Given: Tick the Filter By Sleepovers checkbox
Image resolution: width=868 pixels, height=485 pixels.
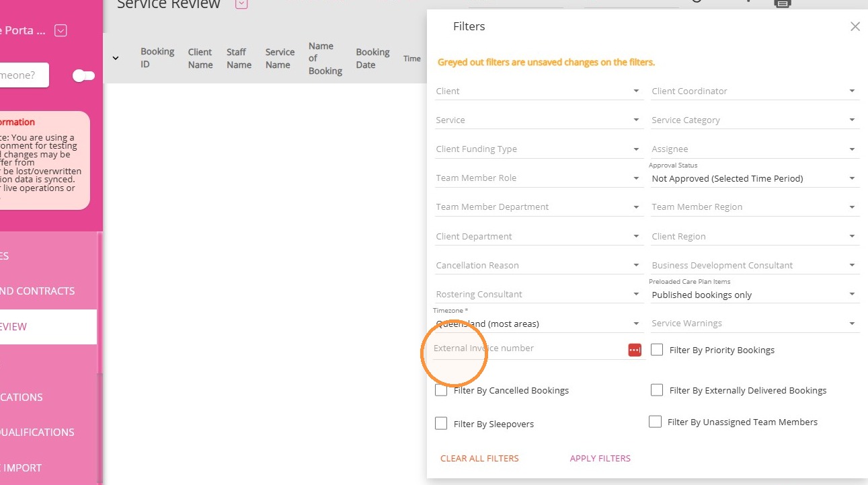Looking at the screenshot, I should point(441,424).
